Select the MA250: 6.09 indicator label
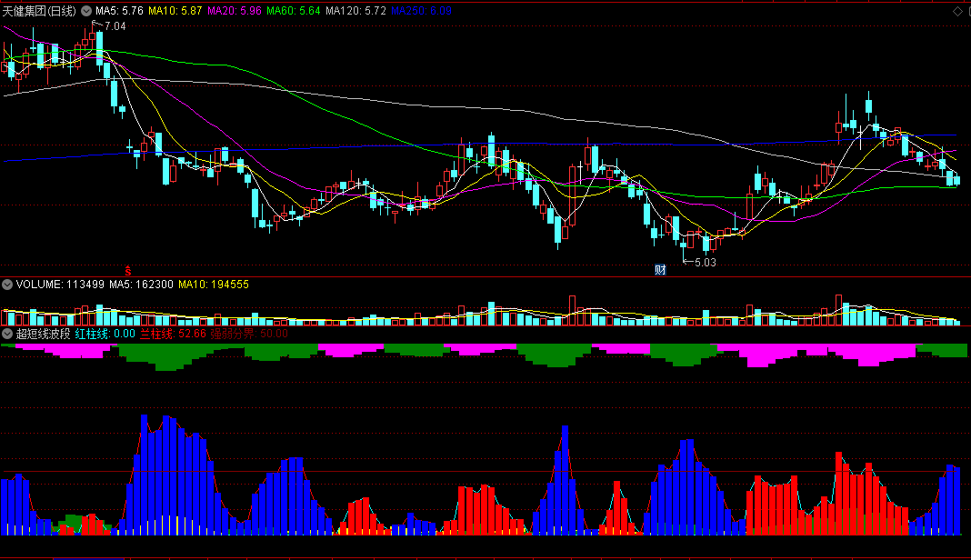 coord(421,11)
